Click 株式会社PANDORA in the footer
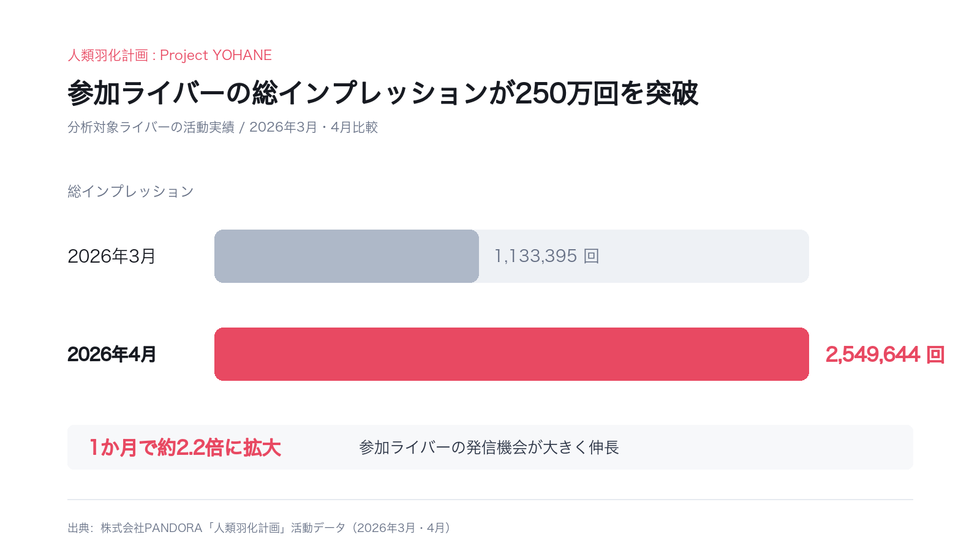The height and width of the screenshot is (551, 980). (151, 528)
